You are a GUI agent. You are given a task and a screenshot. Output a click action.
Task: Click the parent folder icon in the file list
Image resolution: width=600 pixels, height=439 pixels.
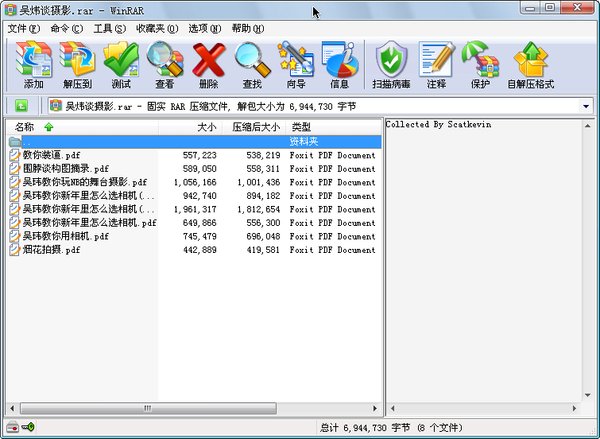click(15, 142)
